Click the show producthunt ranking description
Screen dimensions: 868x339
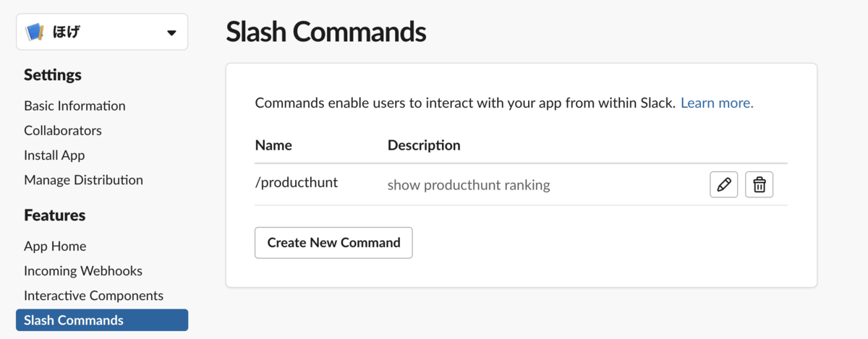coord(469,185)
